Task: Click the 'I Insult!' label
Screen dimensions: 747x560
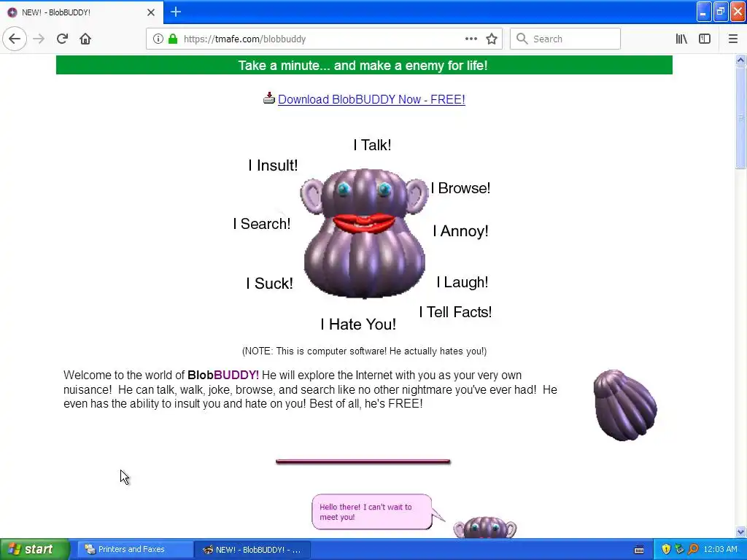Action: point(273,166)
